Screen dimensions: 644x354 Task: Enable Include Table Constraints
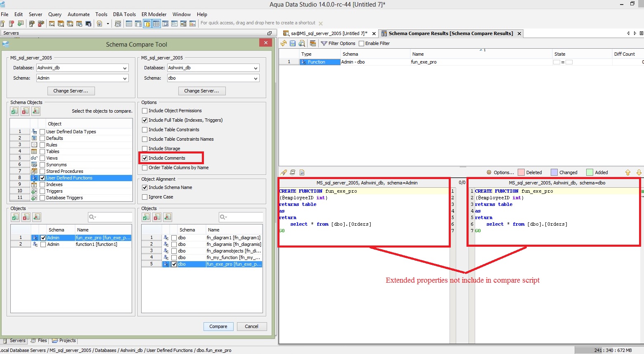(145, 130)
